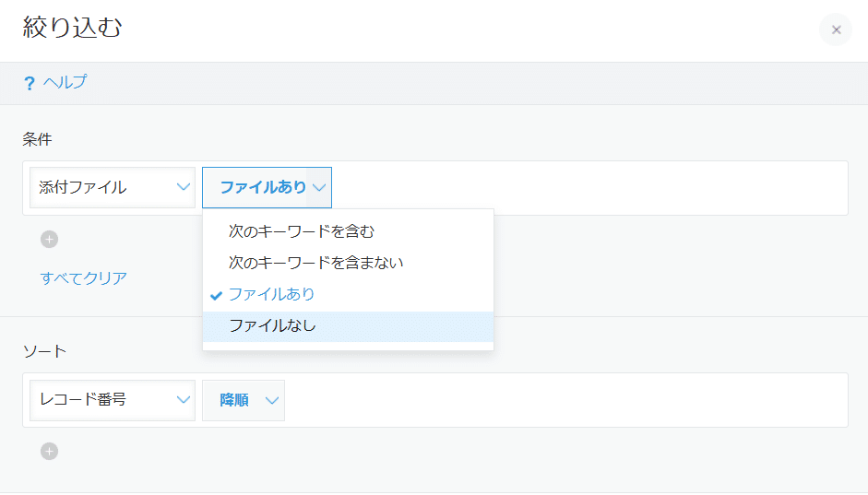Open the 添付ファイル field dropdown
The width and height of the screenshot is (868, 495).
tap(113, 187)
